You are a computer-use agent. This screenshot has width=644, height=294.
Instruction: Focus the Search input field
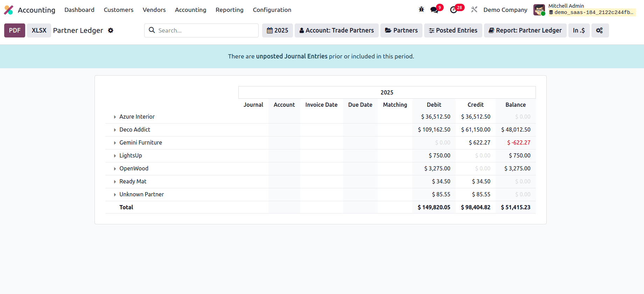tap(206, 30)
